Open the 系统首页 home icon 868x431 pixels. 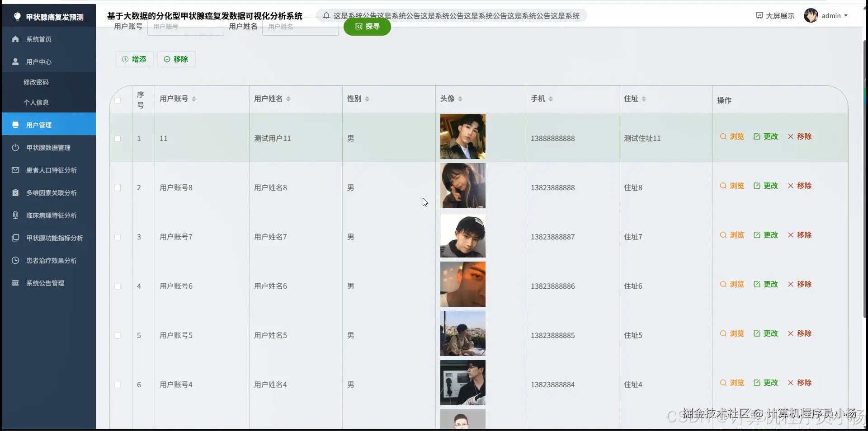[15, 39]
